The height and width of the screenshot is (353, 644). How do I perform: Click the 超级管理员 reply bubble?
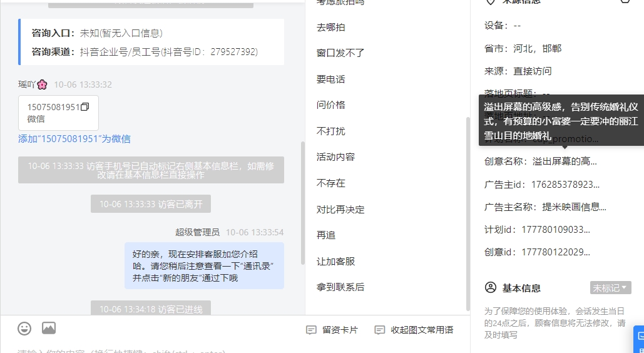tap(204, 266)
